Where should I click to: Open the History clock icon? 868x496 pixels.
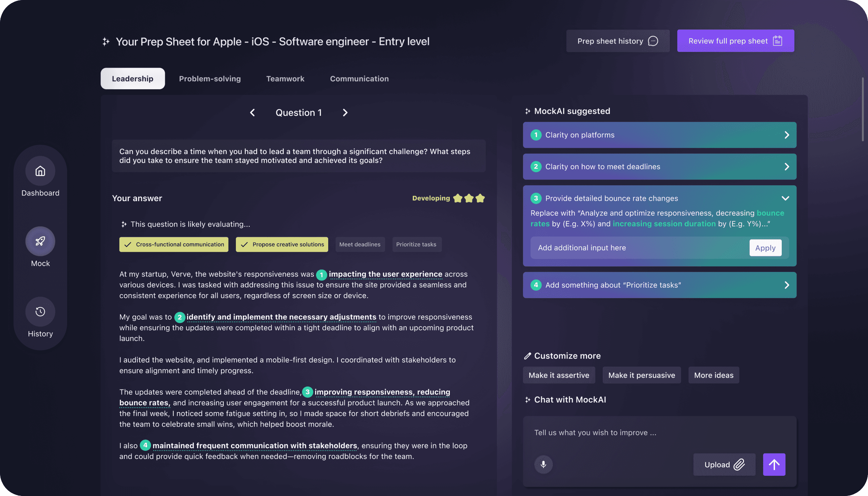pos(40,311)
